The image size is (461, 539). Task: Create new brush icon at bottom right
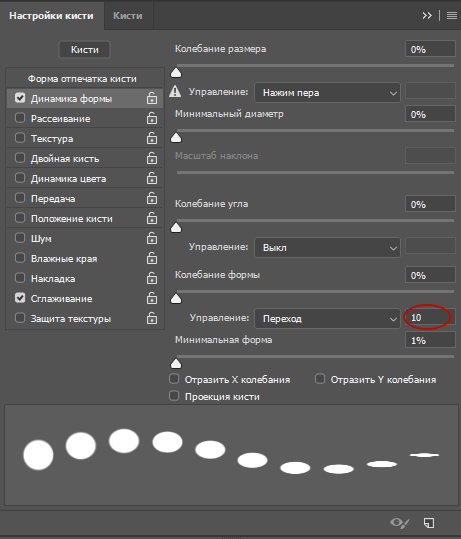tap(429, 523)
